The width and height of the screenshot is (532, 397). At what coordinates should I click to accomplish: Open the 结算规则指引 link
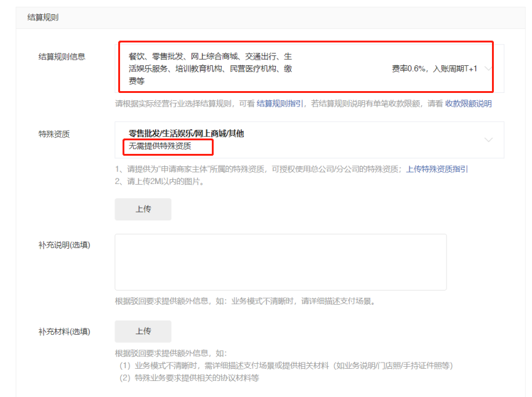click(280, 104)
